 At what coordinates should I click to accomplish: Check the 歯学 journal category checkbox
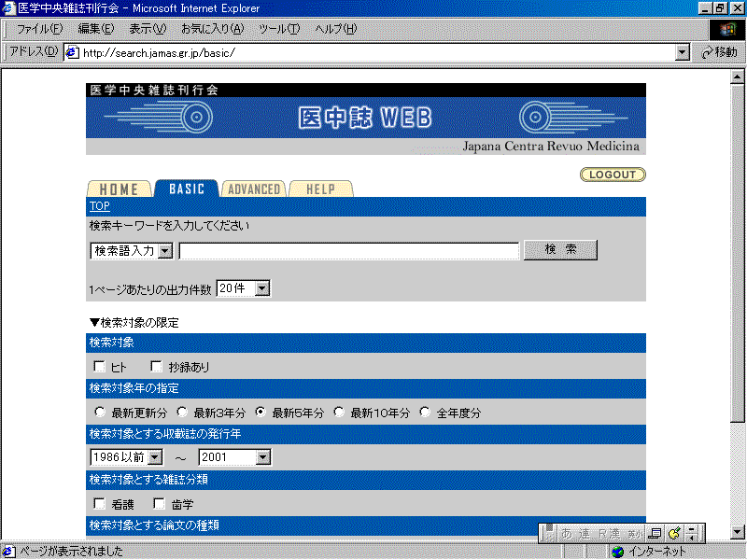coord(159,503)
